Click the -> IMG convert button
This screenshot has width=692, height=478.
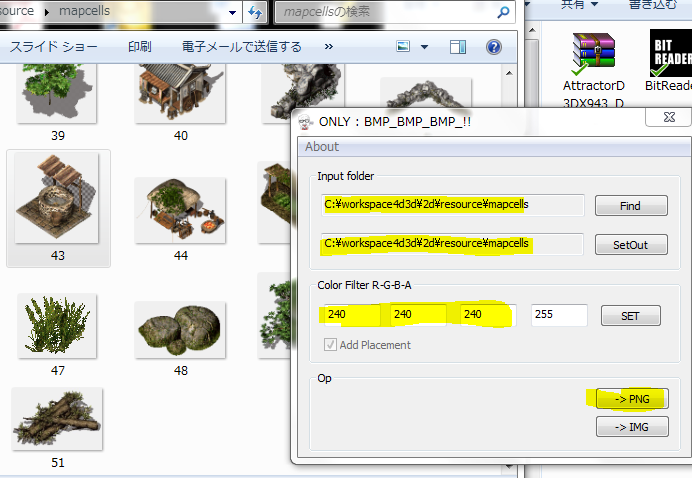coord(632,427)
